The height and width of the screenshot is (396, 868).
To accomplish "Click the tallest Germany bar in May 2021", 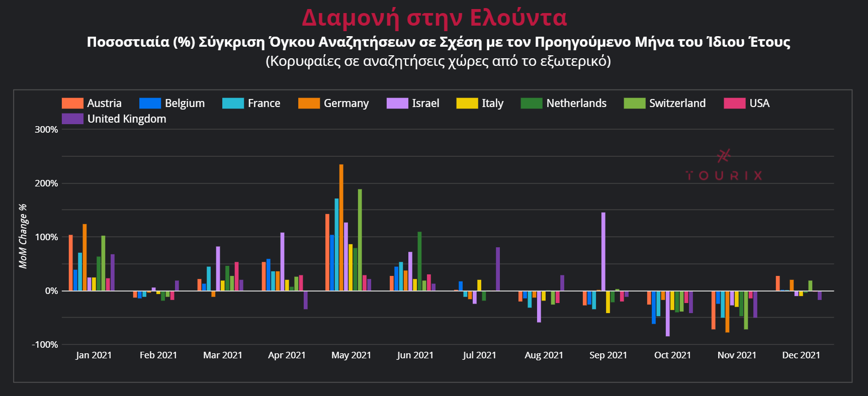I will pos(341,227).
